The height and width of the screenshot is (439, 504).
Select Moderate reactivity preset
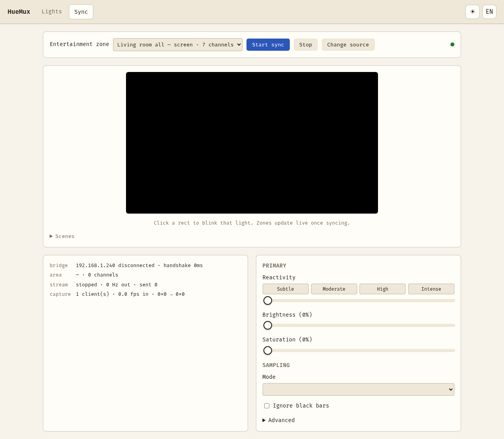click(x=334, y=289)
